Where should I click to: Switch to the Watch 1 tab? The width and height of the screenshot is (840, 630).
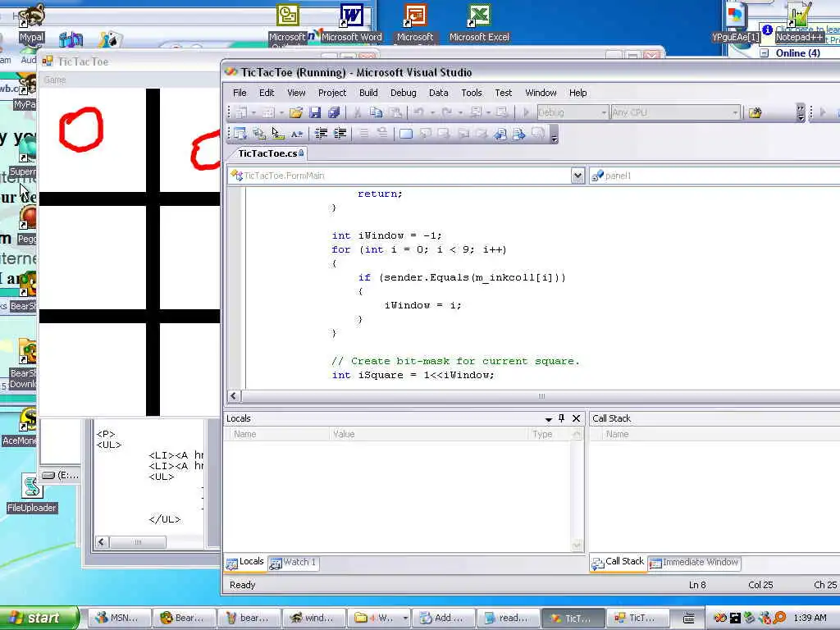click(294, 563)
